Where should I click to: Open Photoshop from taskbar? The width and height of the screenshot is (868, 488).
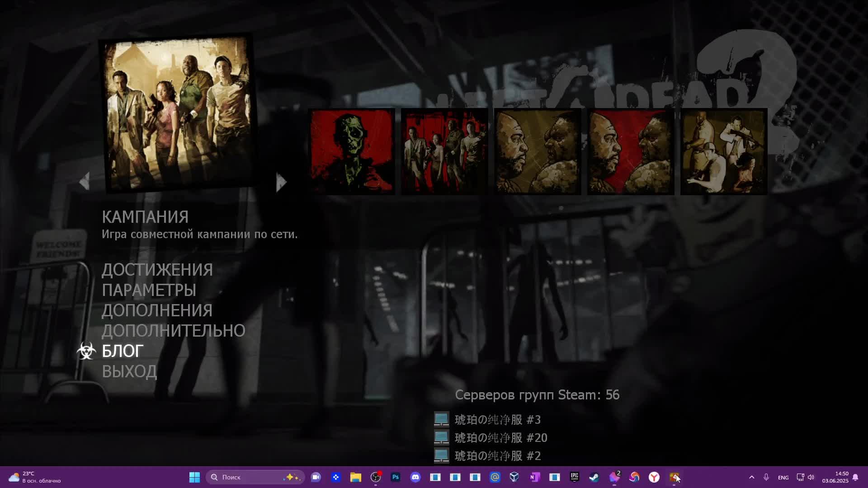[x=396, y=477]
